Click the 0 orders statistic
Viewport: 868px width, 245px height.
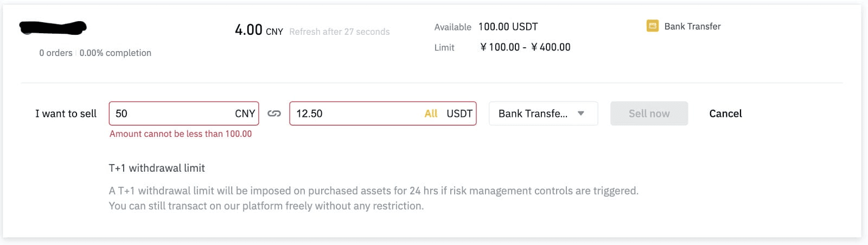tap(55, 53)
